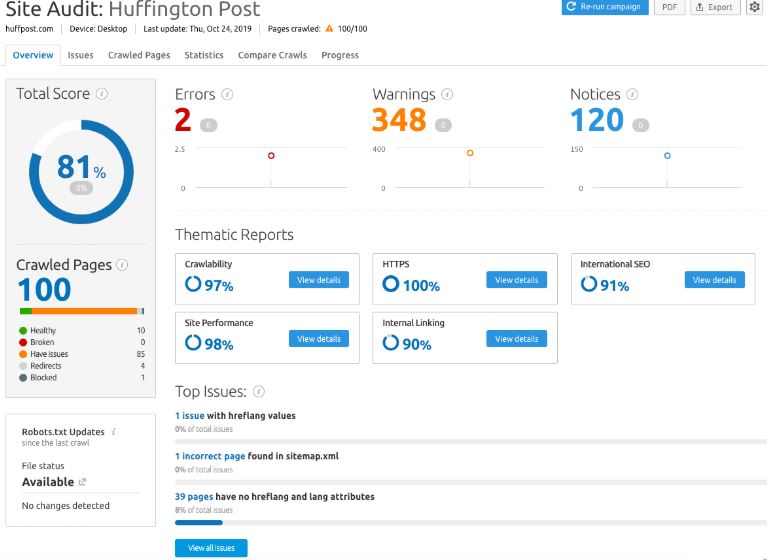Open the '1 incorrect page' sitemap link
This screenshot has width=767, height=560.
(210, 456)
